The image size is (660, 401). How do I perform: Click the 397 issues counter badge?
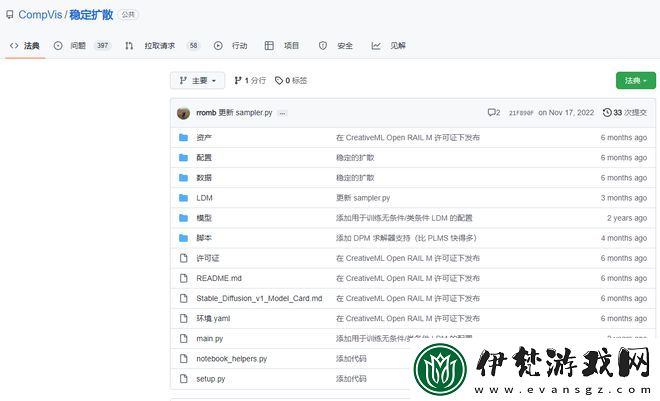102,45
